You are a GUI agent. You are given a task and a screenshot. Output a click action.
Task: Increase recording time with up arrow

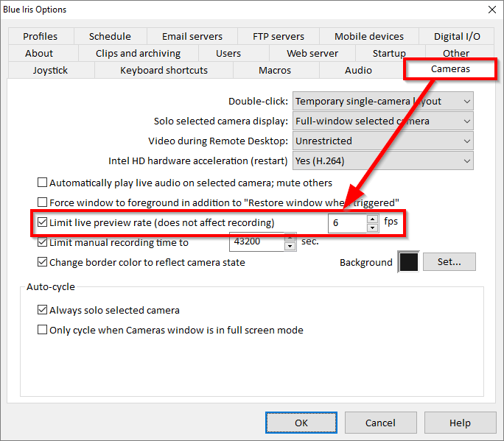290,238
